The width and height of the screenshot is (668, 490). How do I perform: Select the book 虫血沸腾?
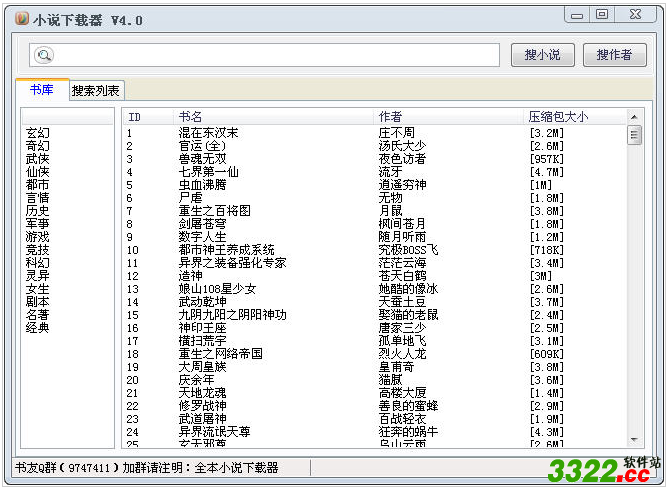(202, 185)
